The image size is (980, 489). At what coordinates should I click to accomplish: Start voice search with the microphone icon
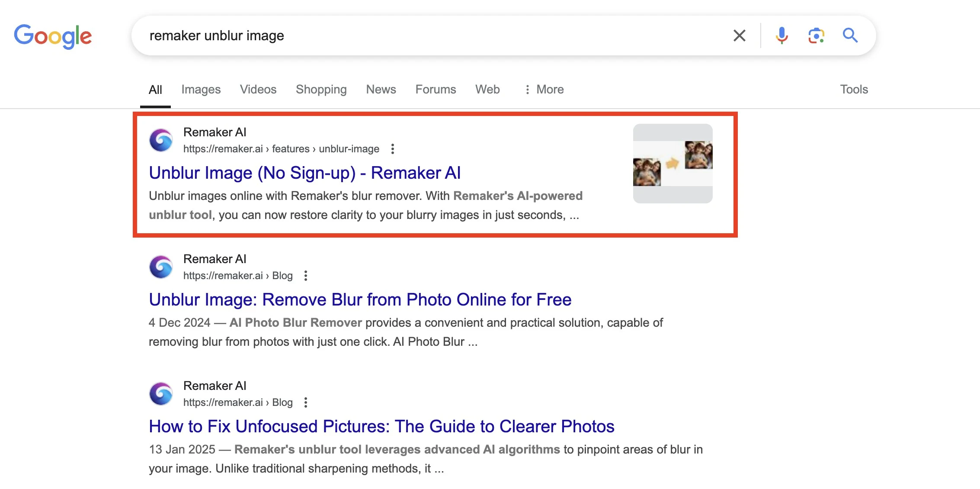click(x=781, y=35)
